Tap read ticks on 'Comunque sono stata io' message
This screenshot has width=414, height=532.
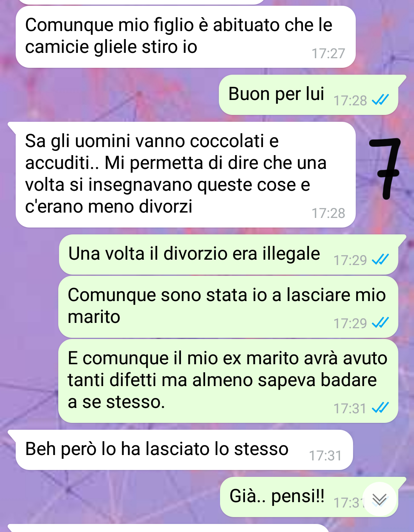pos(381,323)
